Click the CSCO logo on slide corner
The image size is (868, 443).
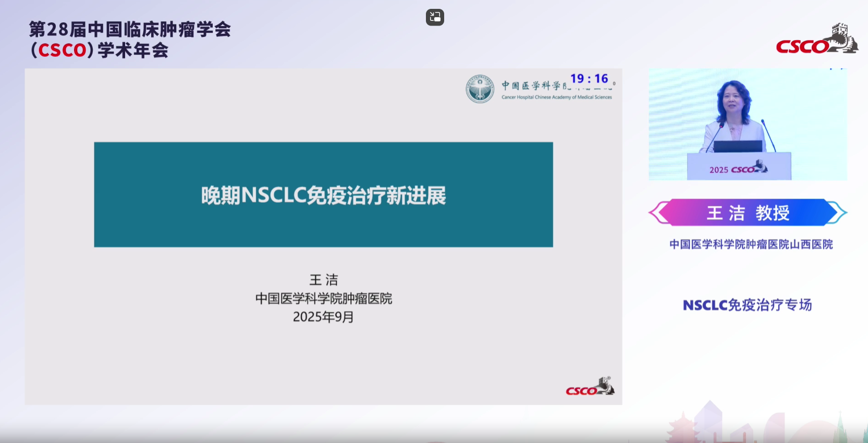coord(590,387)
